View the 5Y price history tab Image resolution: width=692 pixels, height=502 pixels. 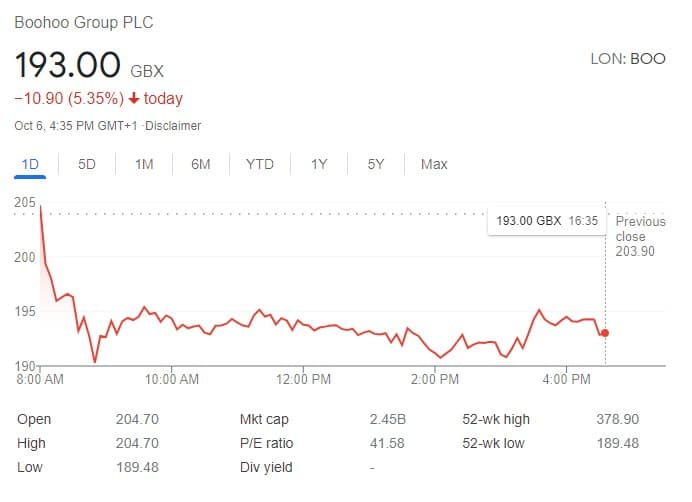click(x=376, y=165)
